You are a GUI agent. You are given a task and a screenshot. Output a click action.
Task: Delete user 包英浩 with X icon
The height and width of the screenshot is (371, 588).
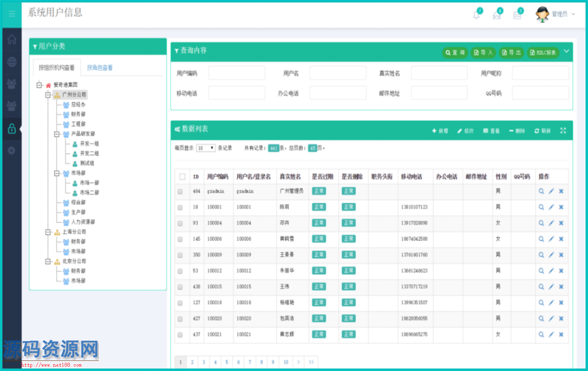tap(561, 318)
